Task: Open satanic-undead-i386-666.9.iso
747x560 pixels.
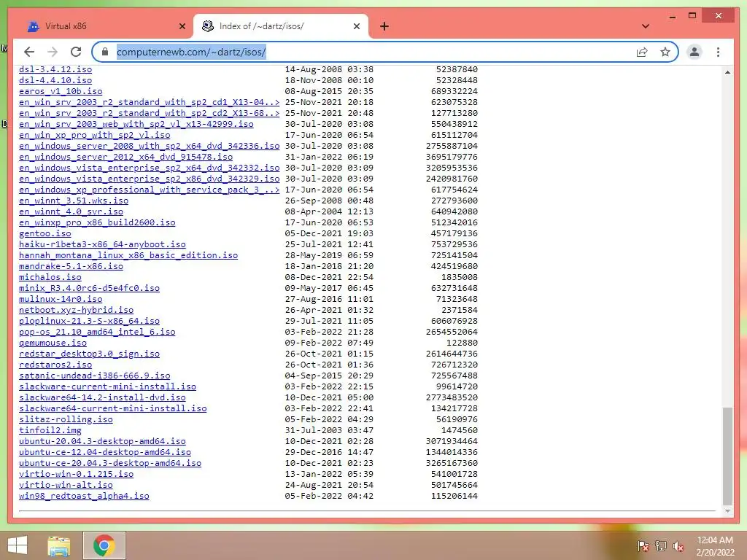Action: tap(94, 376)
